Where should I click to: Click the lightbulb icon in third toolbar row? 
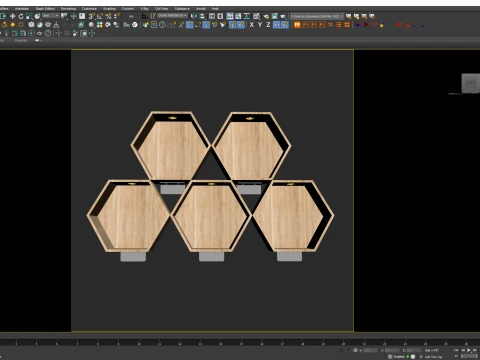click(x=6, y=33)
